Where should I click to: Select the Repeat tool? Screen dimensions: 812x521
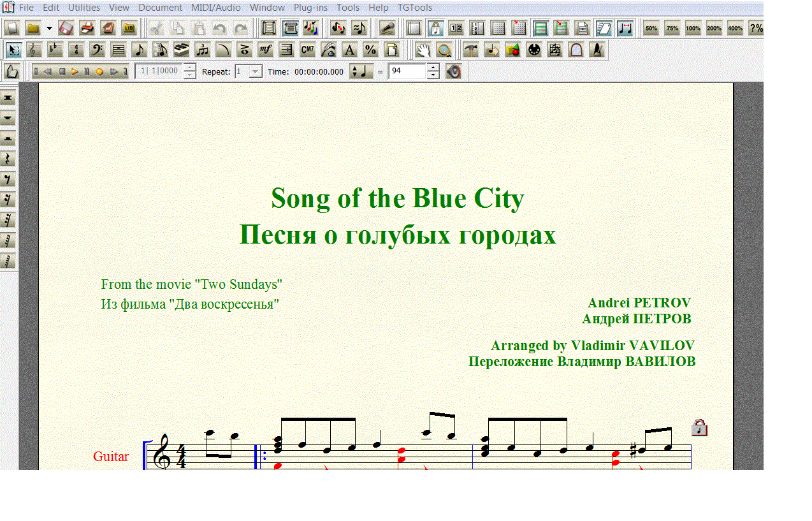click(287, 50)
